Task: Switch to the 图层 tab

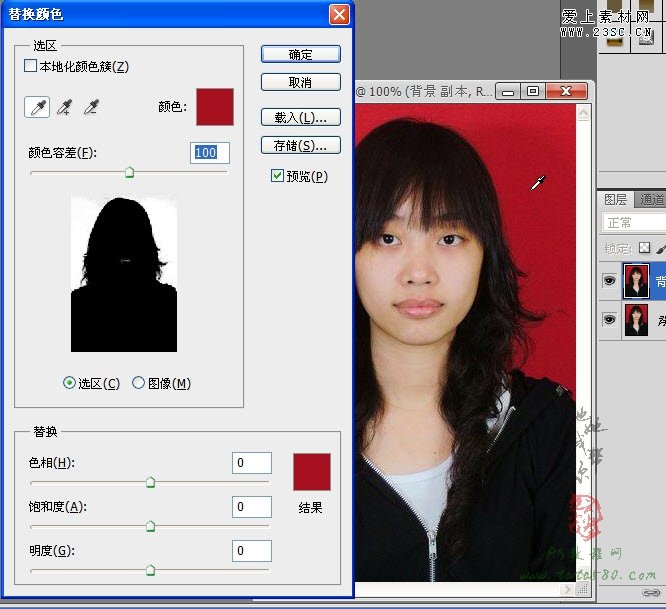Action: (x=616, y=200)
